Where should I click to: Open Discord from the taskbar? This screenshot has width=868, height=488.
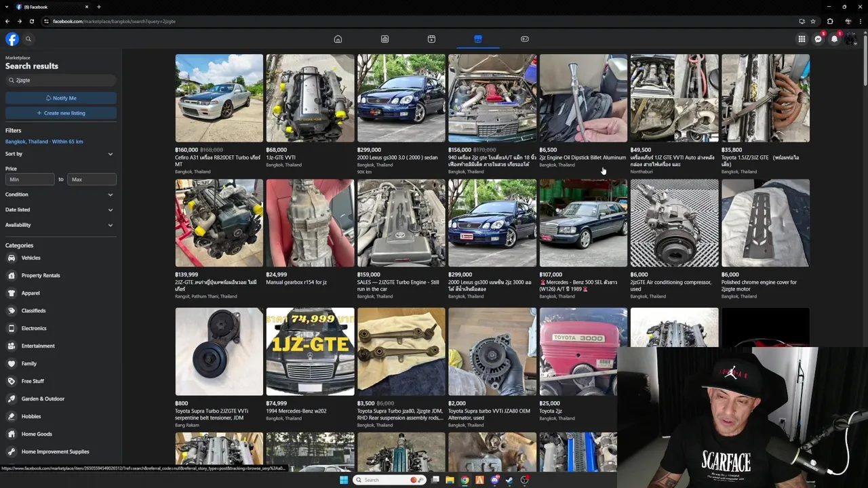(x=494, y=480)
